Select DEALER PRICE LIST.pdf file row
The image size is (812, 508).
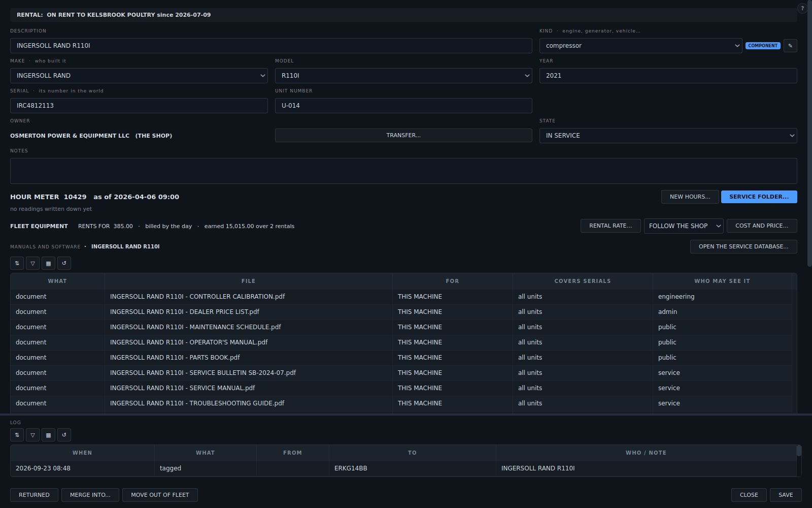401,312
